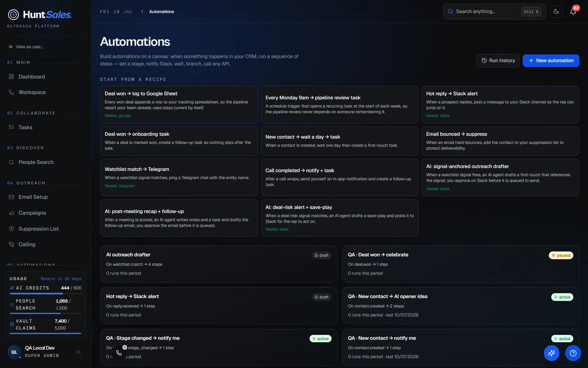Create a New automation
This screenshot has width=588, height=368.
click(x=551, y=61)
